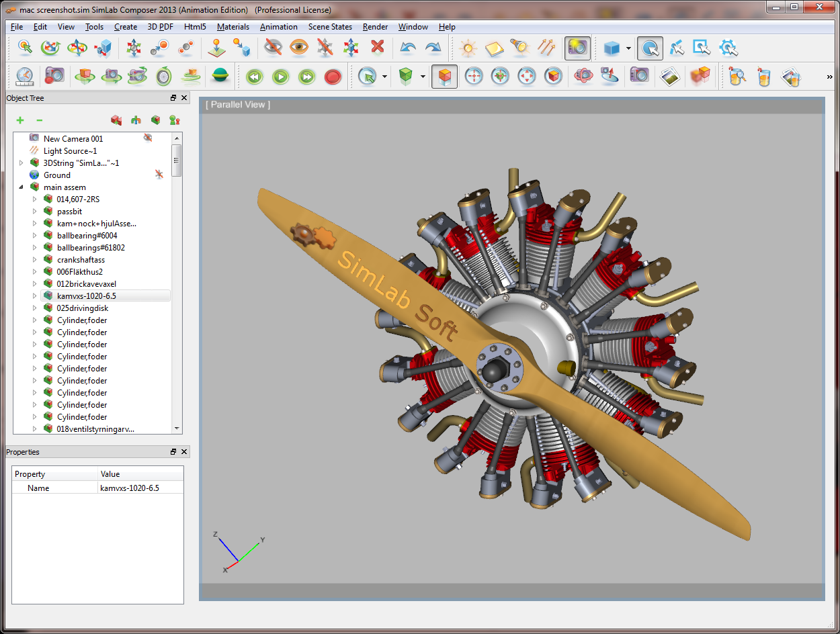Open the 3D PDF menu

[x=161, y=27]
